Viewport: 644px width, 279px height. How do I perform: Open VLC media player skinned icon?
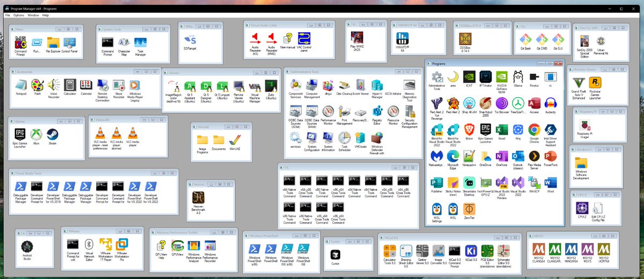[x=116, y=132]
